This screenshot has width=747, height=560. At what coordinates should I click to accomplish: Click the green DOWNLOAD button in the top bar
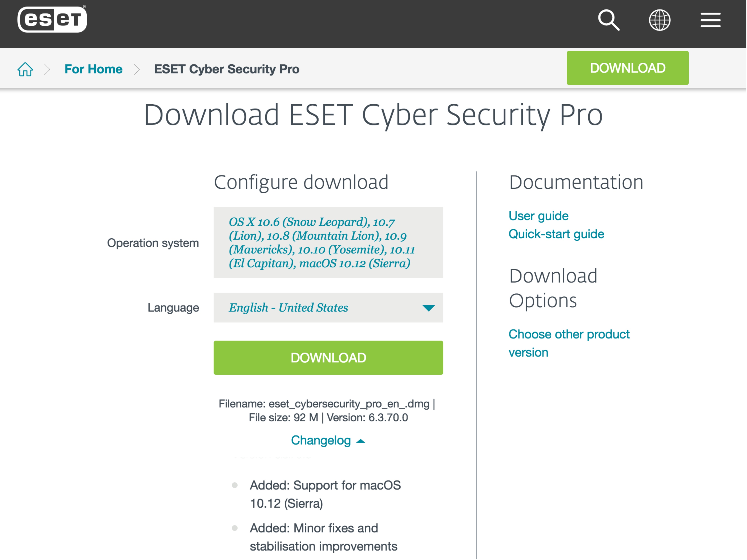pyautogui.click(x=627, y=68)
